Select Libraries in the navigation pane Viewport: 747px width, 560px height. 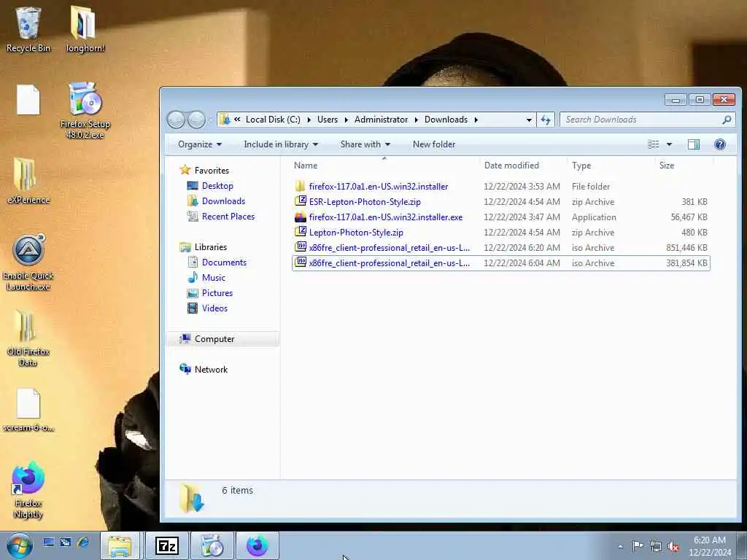[203, 246]
